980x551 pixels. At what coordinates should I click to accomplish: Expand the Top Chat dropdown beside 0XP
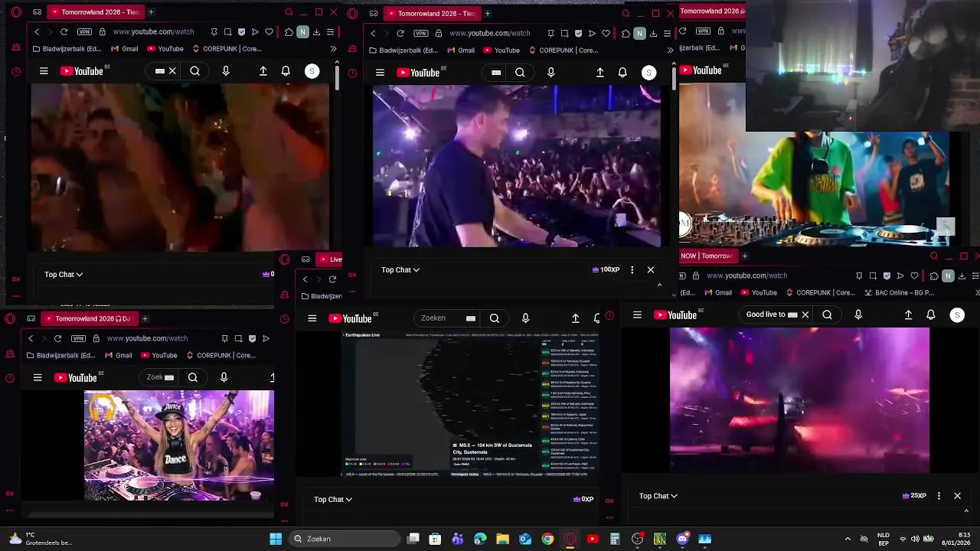[x=333, y=500]
